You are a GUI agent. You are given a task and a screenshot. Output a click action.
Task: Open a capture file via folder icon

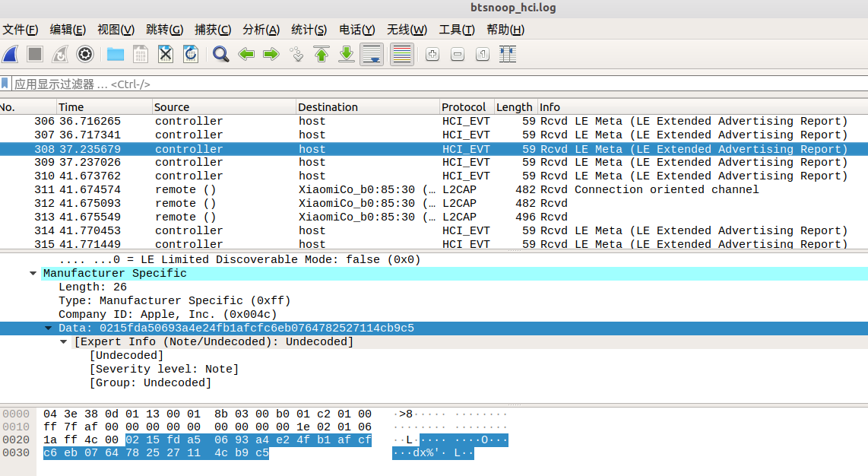(116, 54)
